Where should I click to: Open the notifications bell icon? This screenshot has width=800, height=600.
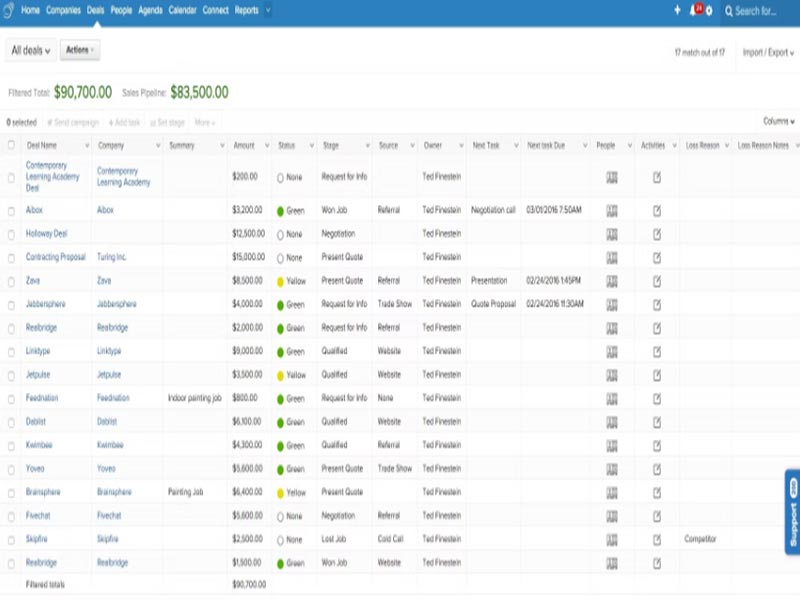tap(693, 11)
